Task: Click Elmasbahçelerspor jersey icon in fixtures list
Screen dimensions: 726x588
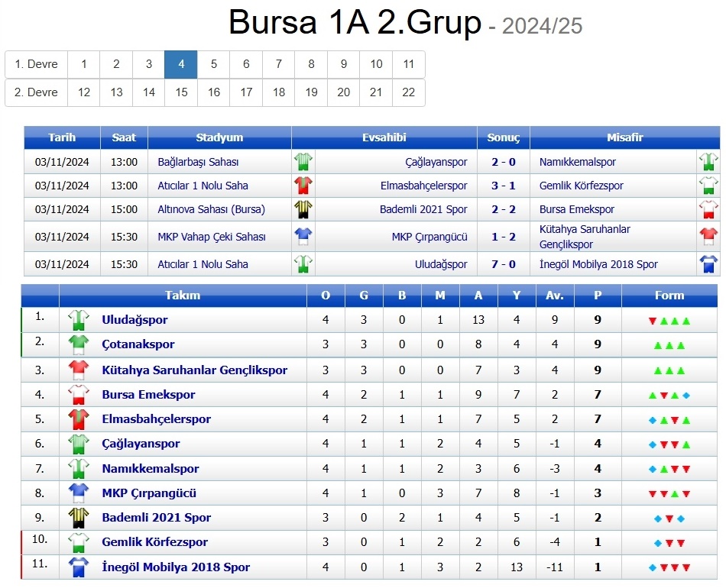Action: (303, 186)
